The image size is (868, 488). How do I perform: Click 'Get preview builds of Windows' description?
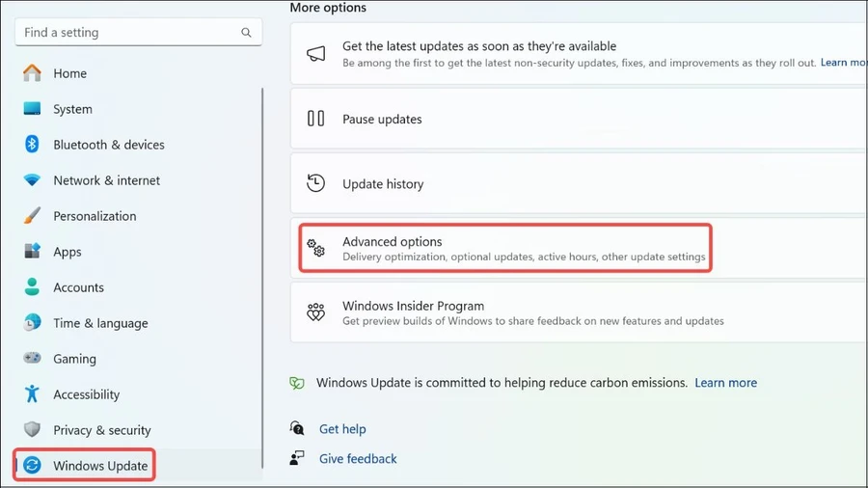click(x=533, y=321)
